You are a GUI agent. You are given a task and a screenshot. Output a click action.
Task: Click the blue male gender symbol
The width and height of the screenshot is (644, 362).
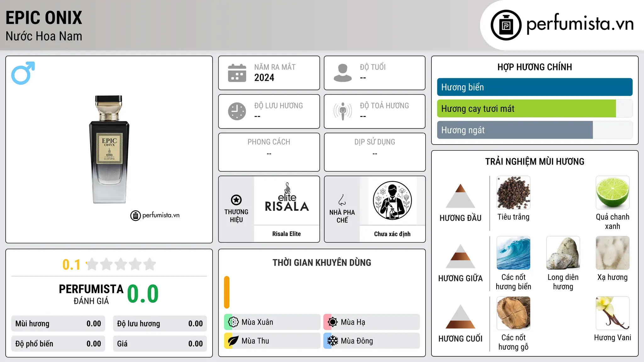(x=23, y=73)
